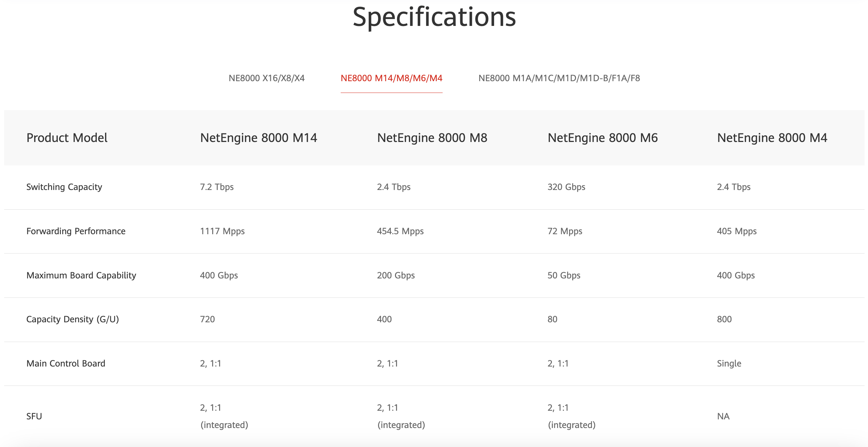Switch to the NE8000 X16/X8/X4 tab
This screenshot has width=868, height=447.
pyautogui.click(x=266, y=78)
